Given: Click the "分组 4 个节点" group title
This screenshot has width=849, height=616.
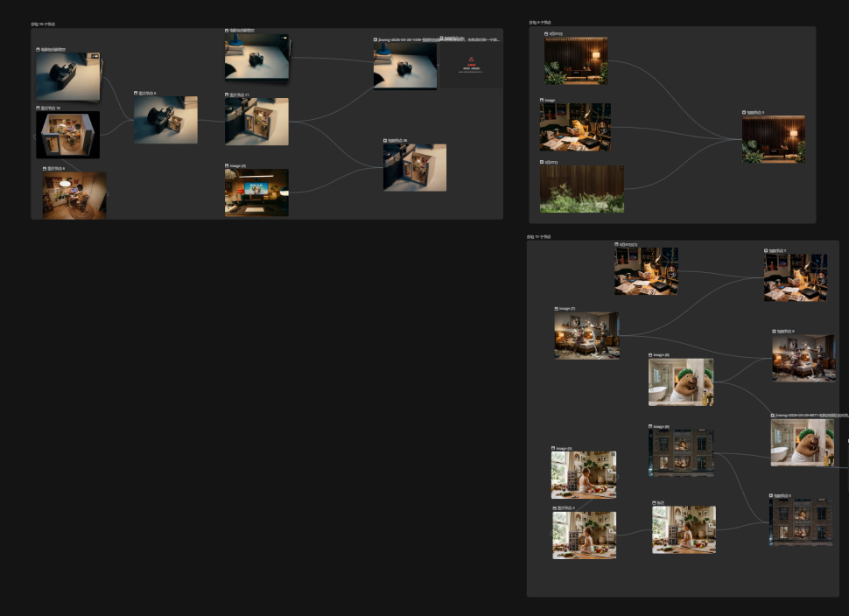Looking at the screenshot, I should (540, 22).
